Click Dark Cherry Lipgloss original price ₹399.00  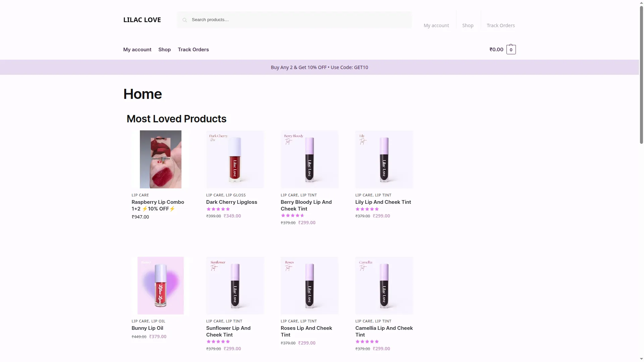pos(213,216)
